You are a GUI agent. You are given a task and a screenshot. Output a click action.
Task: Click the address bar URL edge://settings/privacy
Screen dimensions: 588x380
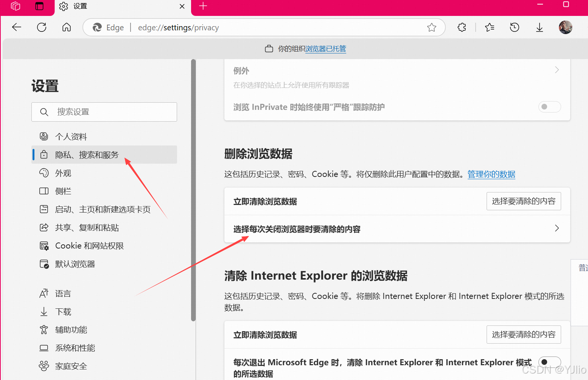[179, 28]
